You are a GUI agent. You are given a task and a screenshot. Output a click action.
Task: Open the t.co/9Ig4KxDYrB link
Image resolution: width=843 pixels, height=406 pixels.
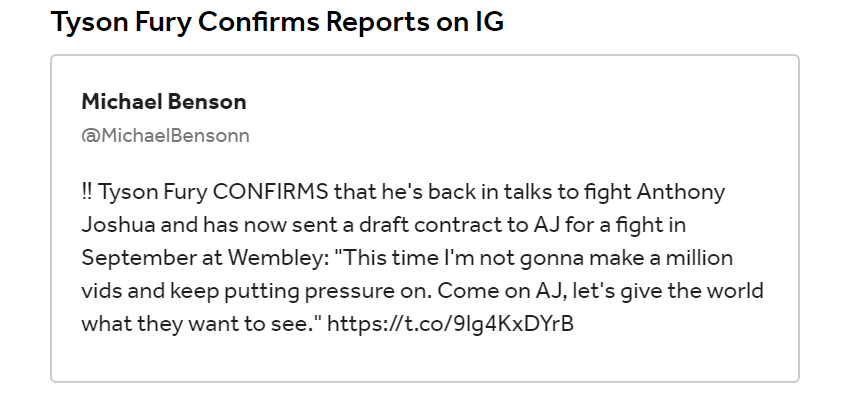point(450,324)
